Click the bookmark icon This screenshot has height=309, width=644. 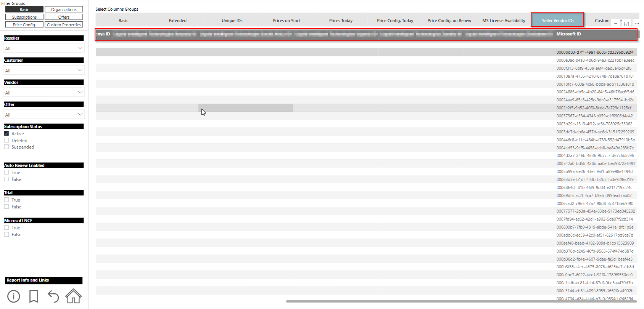[34, 296]
